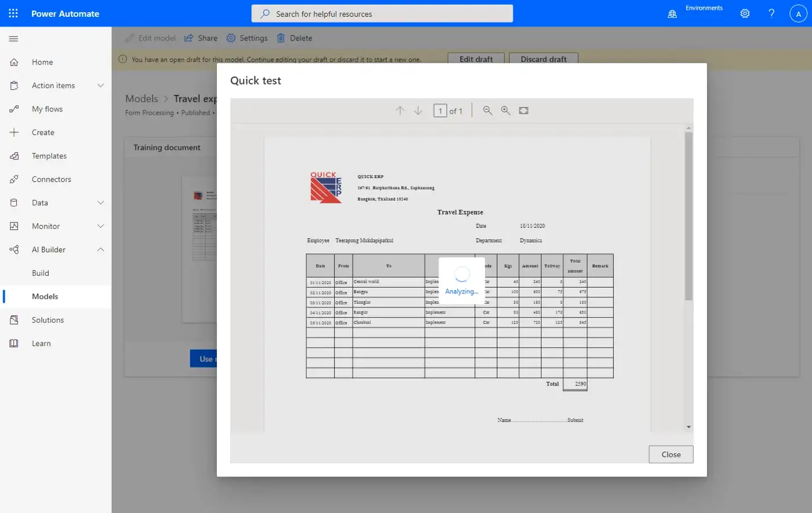The width and height of the screenshot is (812, 513).
Task: Click the My flows icon
Action: (14, 109)
